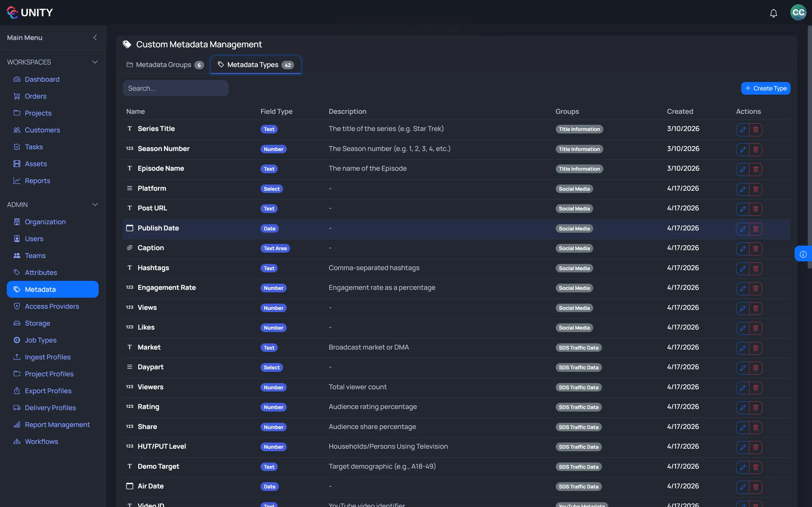812x507 pixels.
Task: Open Teams from the sidebar
Action: click(35, 255)
